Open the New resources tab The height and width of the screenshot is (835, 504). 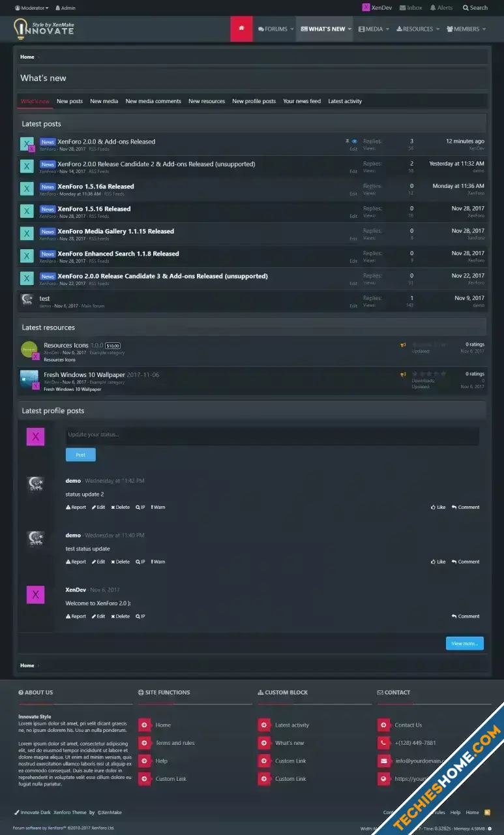[207, 101]
